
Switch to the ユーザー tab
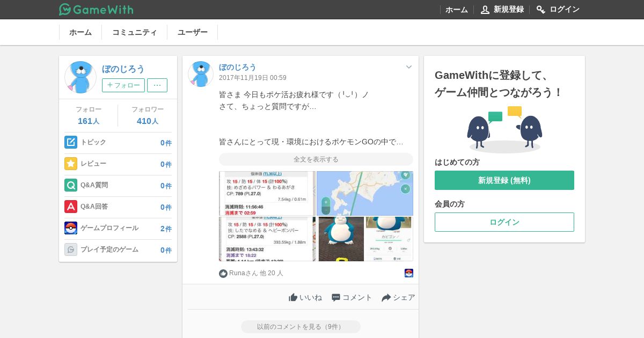[x=193, y=32]
